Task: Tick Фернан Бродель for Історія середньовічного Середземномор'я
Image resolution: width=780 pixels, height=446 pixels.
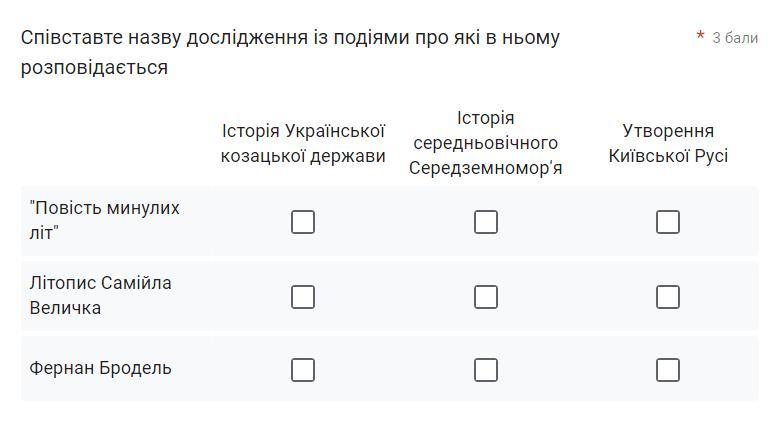Action: click(x=486, y=370)
